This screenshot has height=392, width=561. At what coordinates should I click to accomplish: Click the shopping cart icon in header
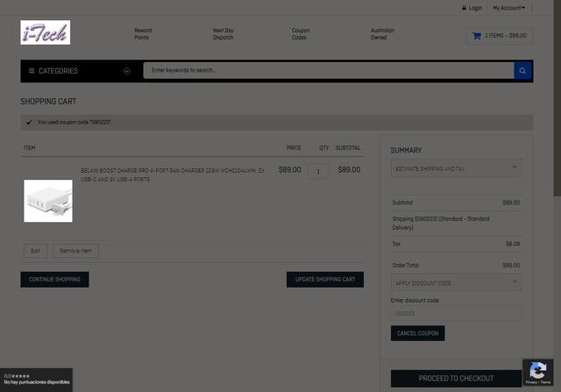pos(477,36)
